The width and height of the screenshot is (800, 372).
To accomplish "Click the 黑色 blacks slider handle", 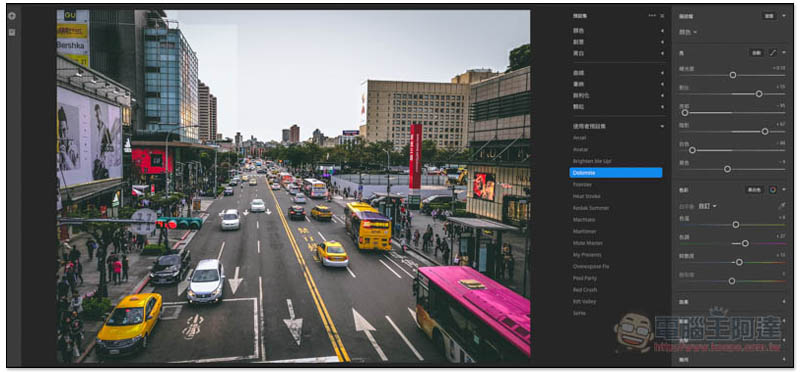I will tap(728, 169).
